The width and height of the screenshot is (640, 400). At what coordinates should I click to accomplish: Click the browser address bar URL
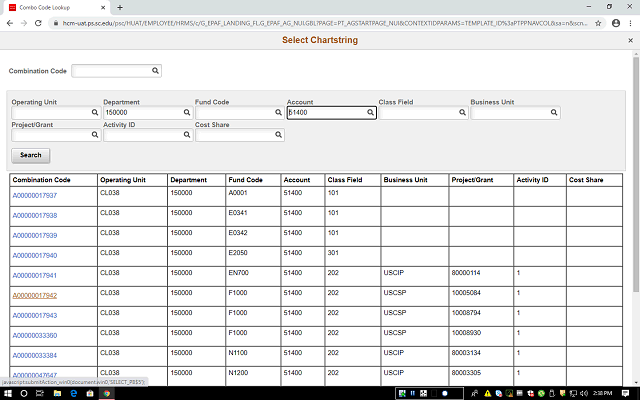click(324, 23)
